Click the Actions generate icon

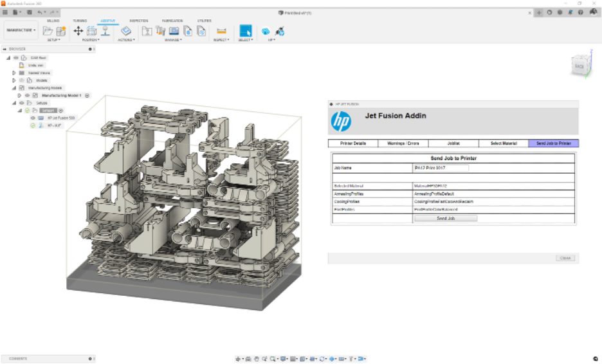pos(126,30)
